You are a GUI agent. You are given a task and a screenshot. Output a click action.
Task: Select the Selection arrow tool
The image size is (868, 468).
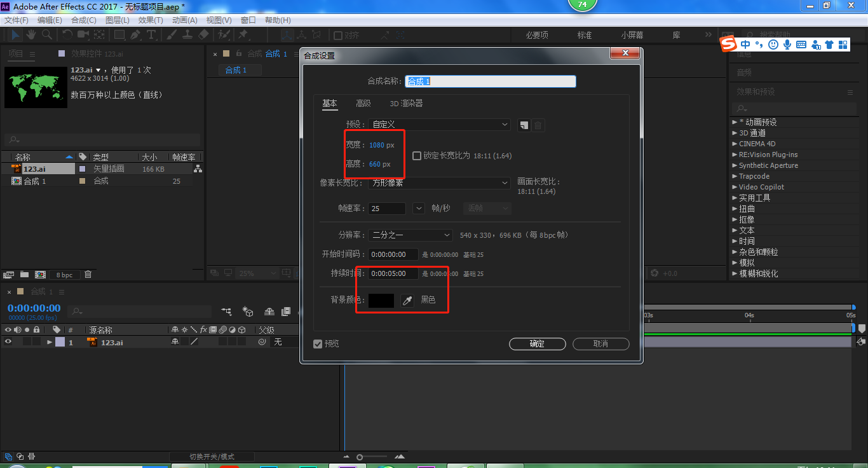(15, 35)
